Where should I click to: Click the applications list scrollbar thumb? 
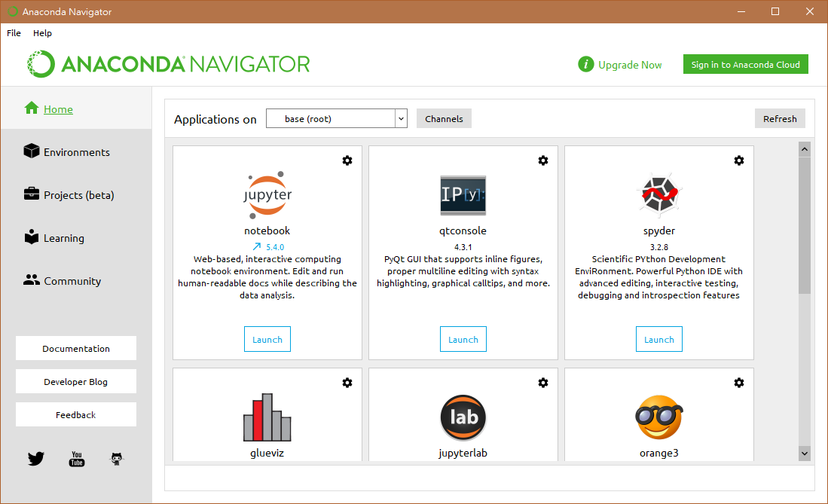[x=804, y=225]
